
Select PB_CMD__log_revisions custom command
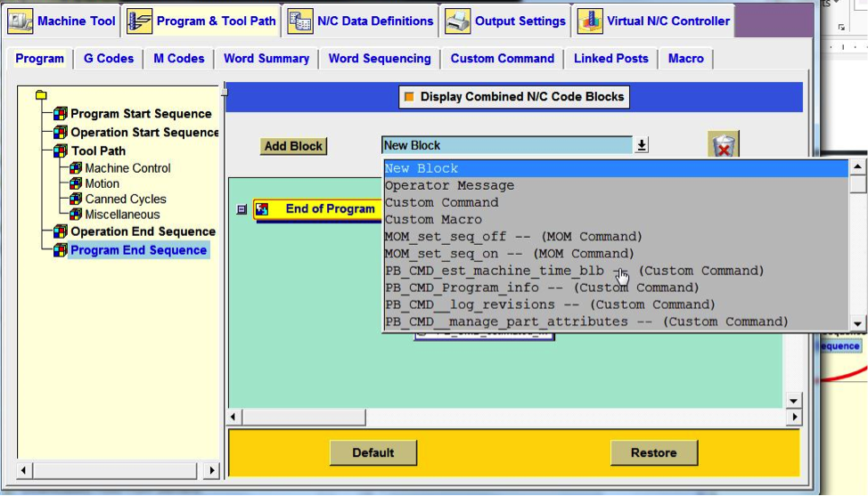(x=616, y=305)
